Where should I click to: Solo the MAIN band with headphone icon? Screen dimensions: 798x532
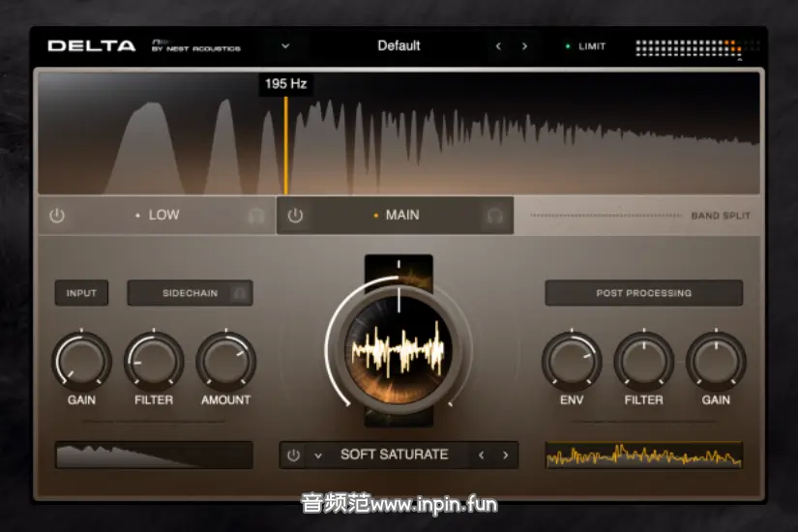pyautogui.click(x=494, y=216)
